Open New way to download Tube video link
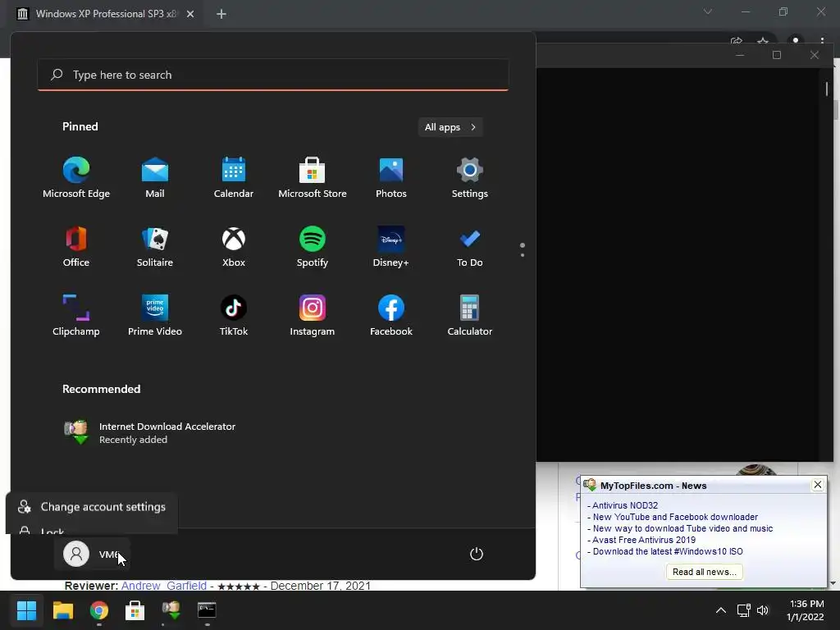This screenshot has width=840, height=630. 682,528
